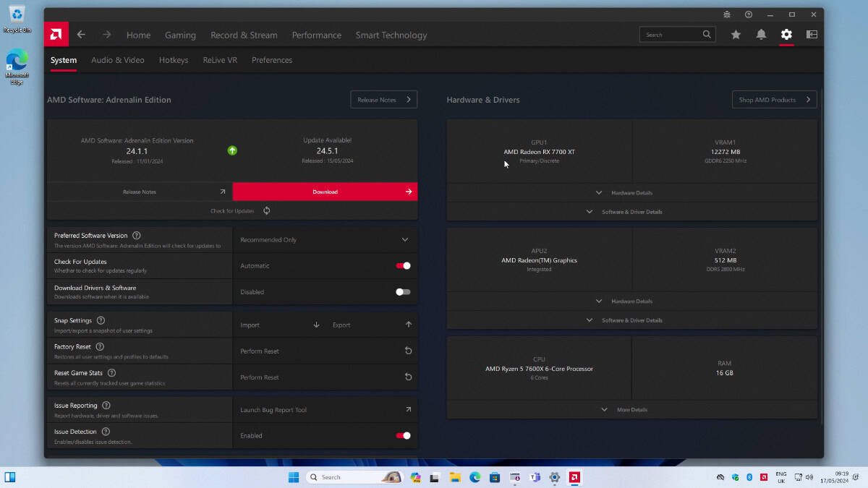Open settings gear icon in AMD Software
Image resolution: width=868 pixels, height=488 pixels.
[786, 34]
